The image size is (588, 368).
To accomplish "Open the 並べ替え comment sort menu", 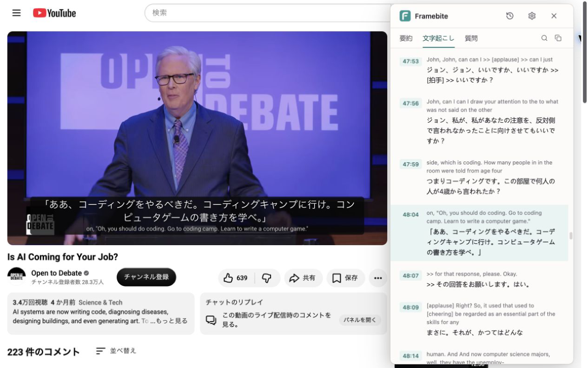I will (x=116, y=351).
